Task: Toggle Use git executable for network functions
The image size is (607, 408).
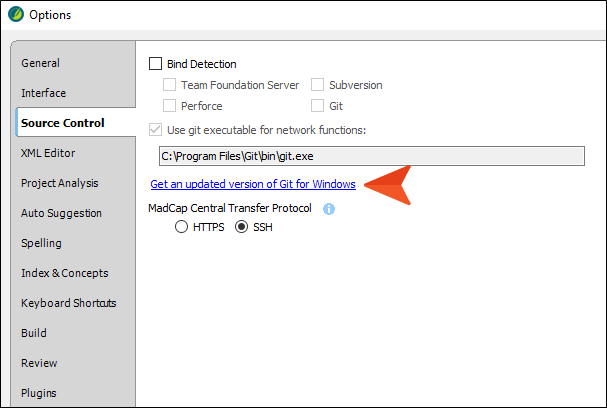Action: (x=155, y=130)
